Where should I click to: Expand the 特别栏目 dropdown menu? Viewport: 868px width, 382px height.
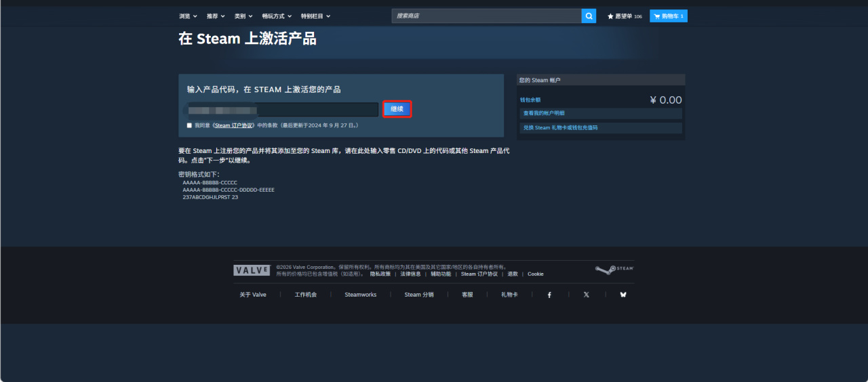point(316,16)
